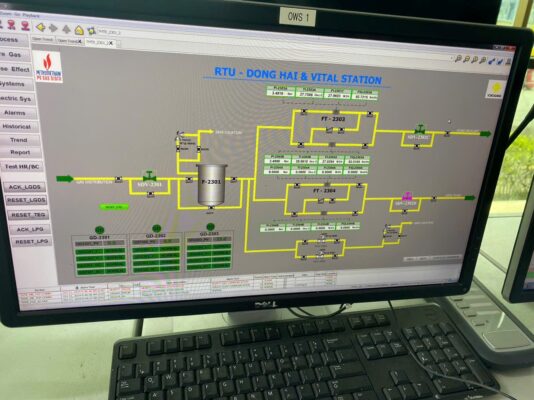Image resolution: width=534 pixels, height=400 pixels.
Task: Go to the home display icon
Action: point(79,30)
